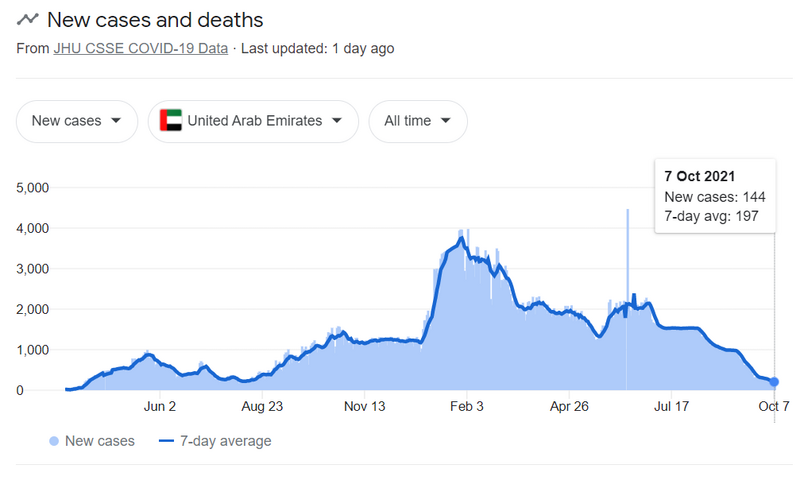Viewport: 800px width, 480px height.
Task: Click the blue data point at Oct 7
Action: click(x=774, y=382)
